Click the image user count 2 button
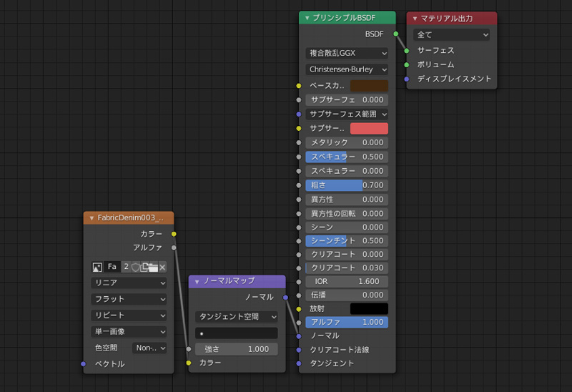 126,267
